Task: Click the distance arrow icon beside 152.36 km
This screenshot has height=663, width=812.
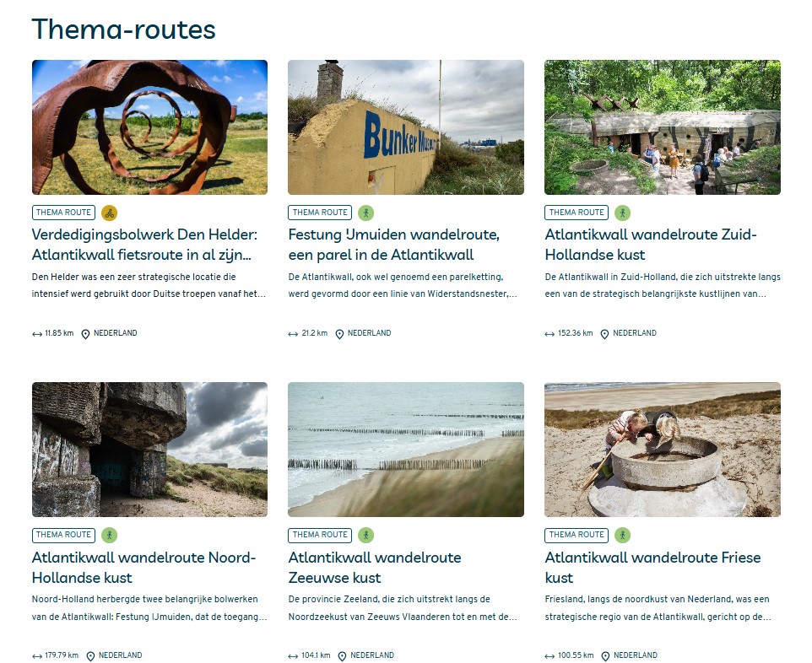Action: (x=549, y=334)
